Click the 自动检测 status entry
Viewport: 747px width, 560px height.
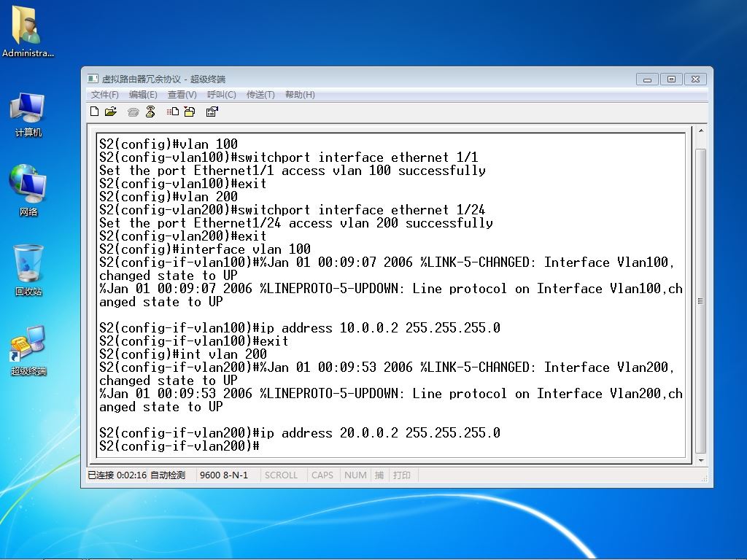point(168,475)
